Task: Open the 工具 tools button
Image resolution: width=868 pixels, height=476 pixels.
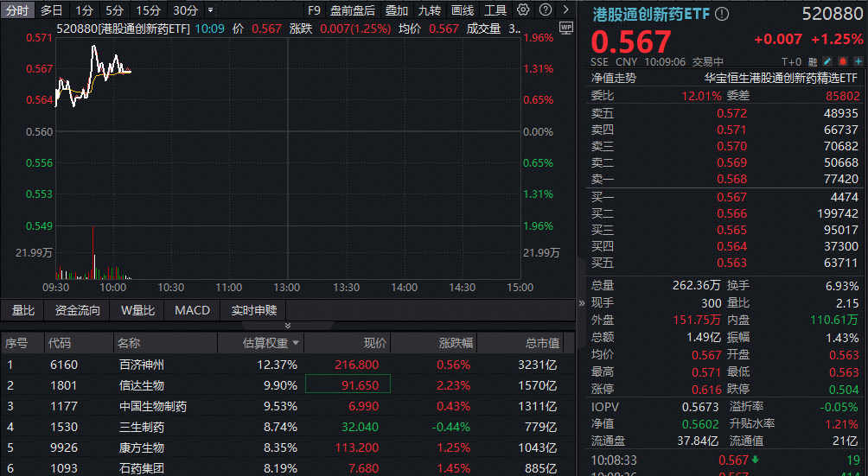Action: point(495,10)
